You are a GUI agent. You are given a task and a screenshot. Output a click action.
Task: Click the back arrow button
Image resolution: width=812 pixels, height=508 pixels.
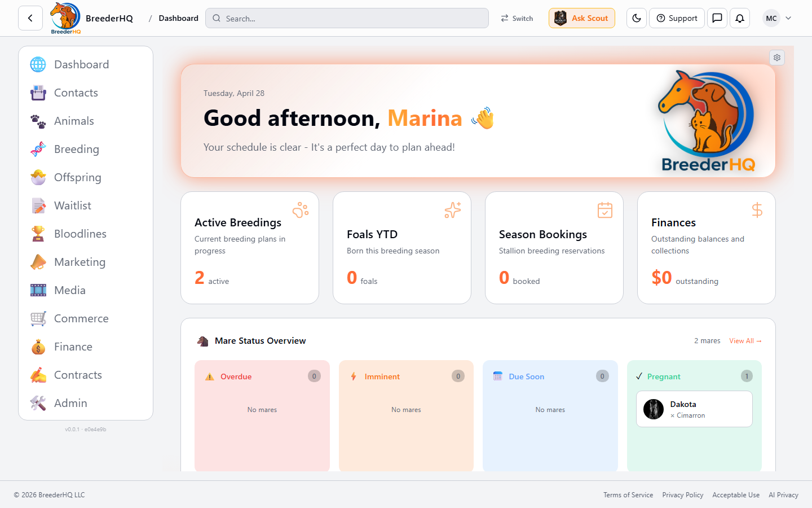click(x=30, y=18)
